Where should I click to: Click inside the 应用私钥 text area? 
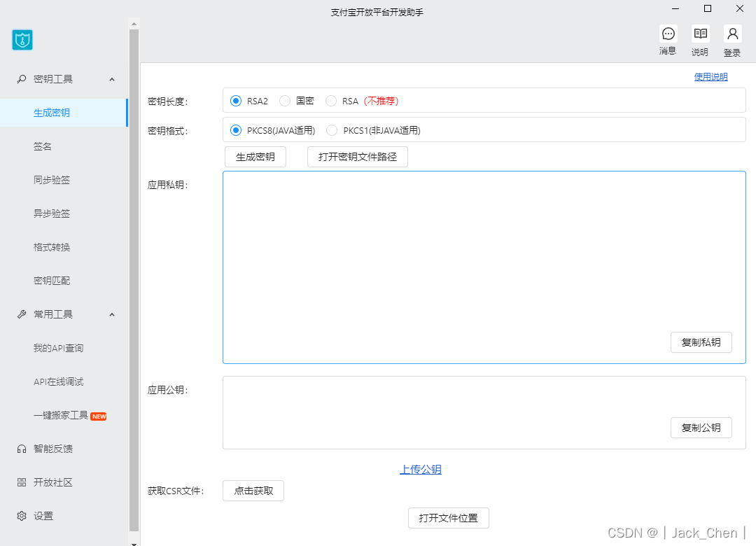[x=484, y=267]
